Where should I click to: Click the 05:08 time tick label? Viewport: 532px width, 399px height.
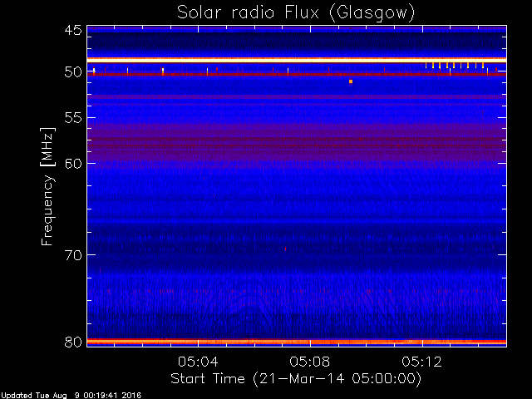point(310,362)
